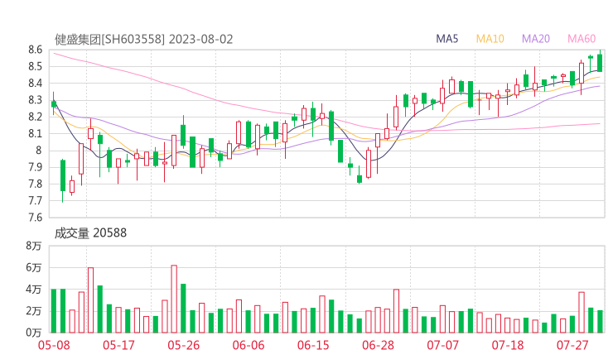Screen dimensions: 613x364
Task: Select the last green candlestick at far right
Action: (x=600, y=63)
